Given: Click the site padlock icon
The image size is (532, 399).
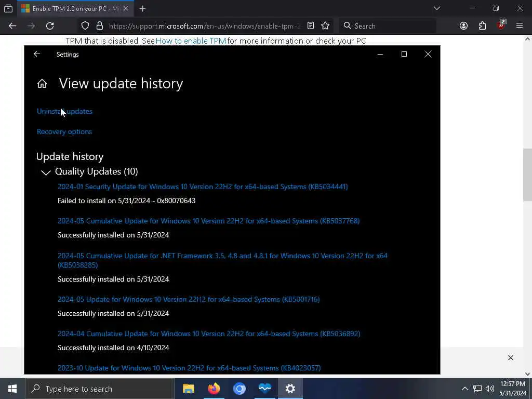Looking at the screenshot, I should tap(99, 26).
